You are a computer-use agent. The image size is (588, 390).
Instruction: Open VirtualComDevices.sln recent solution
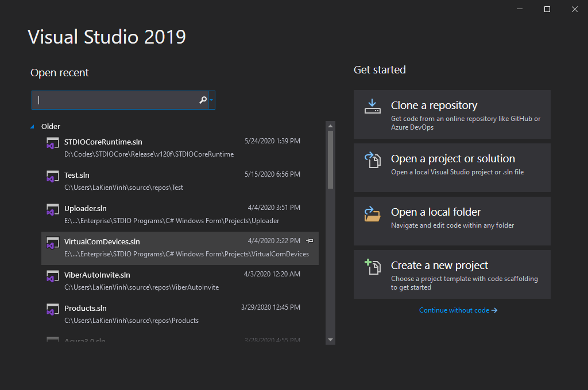click(180, 248)
